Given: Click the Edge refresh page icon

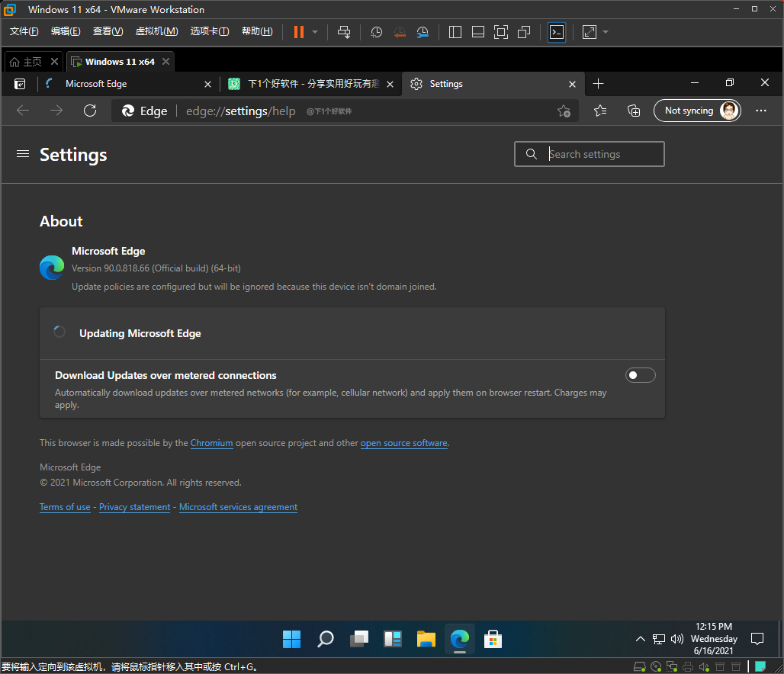Looking at the screenshot, I should click(90, 111).
